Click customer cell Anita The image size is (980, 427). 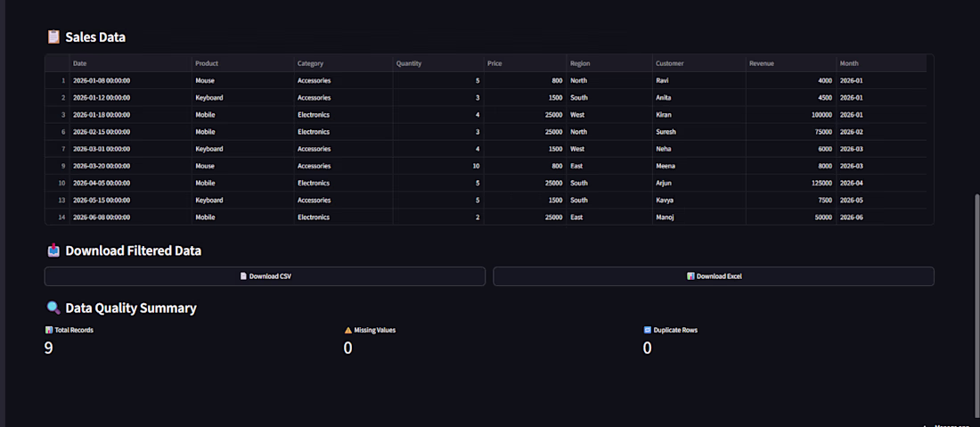click(x=698, y=97)
